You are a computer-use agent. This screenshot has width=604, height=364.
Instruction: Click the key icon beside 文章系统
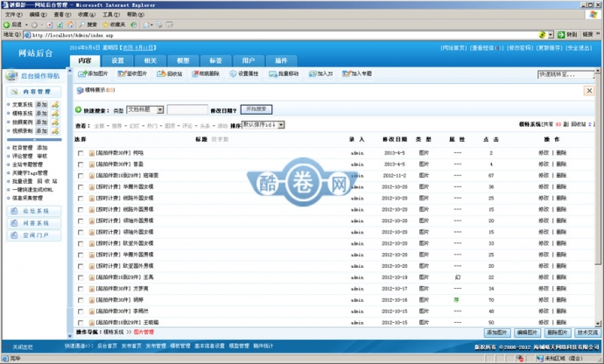tap(55, 104)
